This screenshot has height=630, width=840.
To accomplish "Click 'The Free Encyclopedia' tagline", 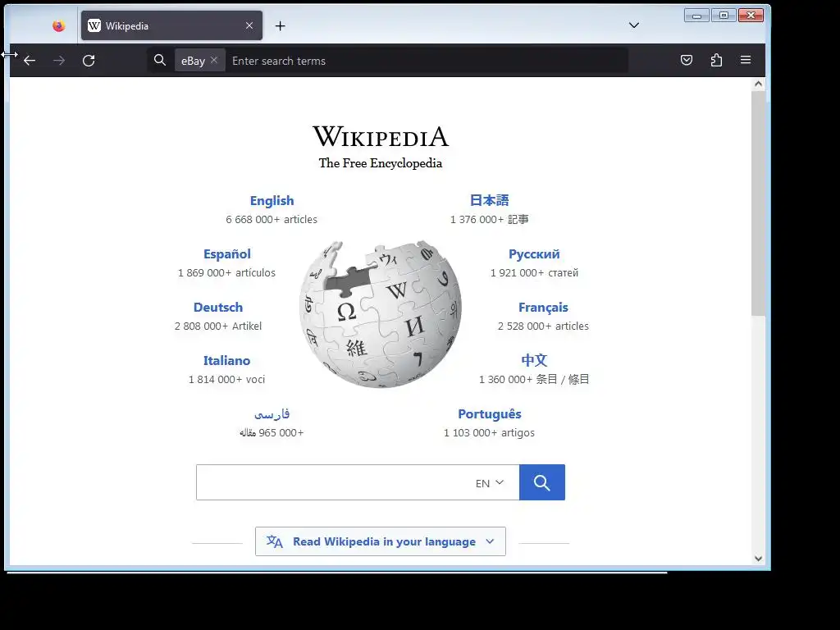I will [x=381, y=163].
